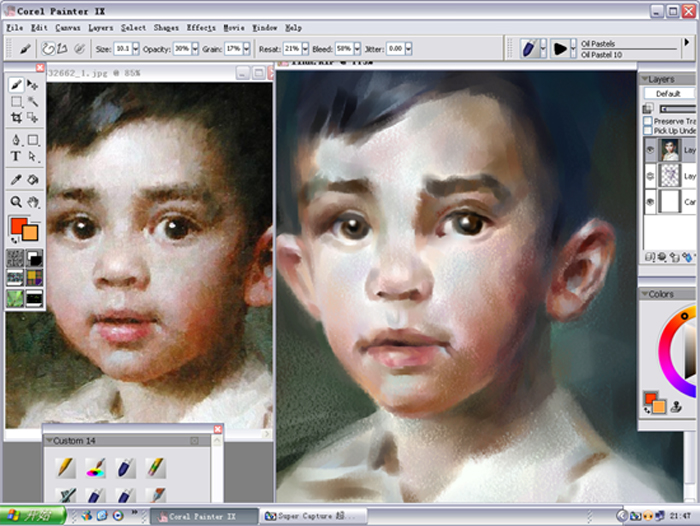
Task: Open the Look selector in the toolbox
Action: (x=15, y=298)
